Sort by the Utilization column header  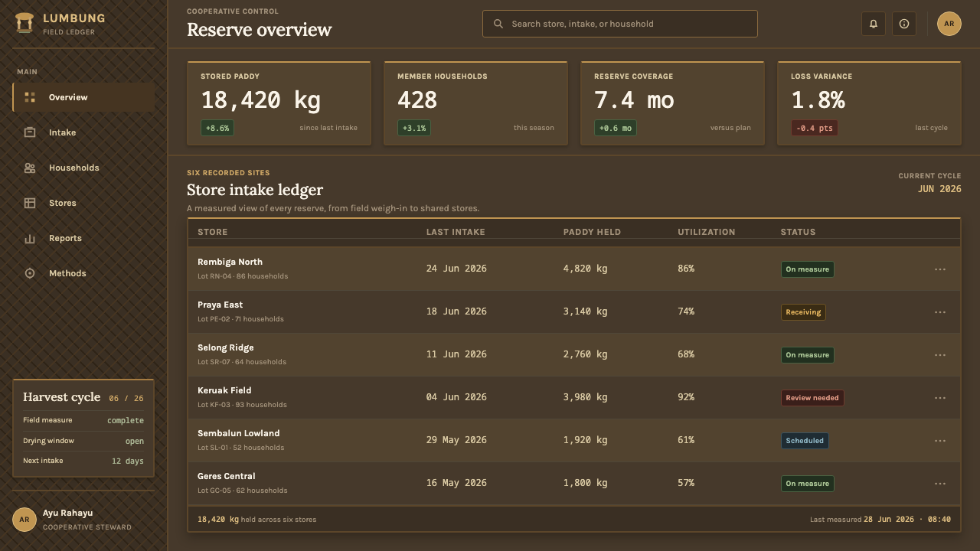point(706,232)
